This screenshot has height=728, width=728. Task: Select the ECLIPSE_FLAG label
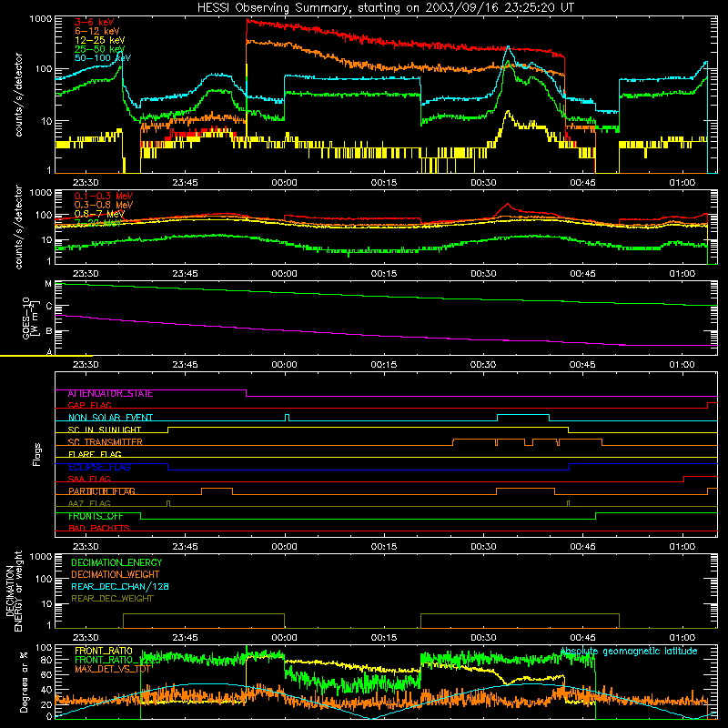99,467
